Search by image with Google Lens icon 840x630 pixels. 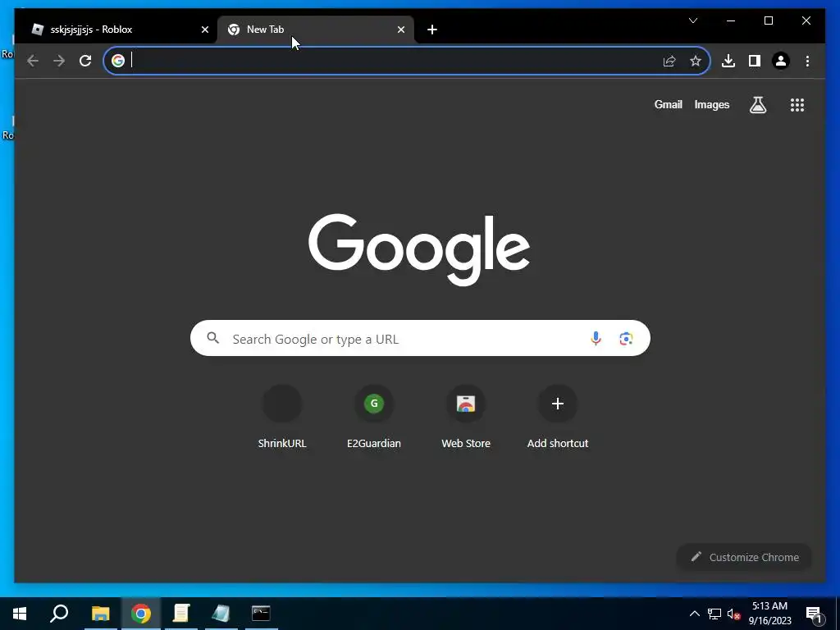pyautogui.click(x=626, y=339)
